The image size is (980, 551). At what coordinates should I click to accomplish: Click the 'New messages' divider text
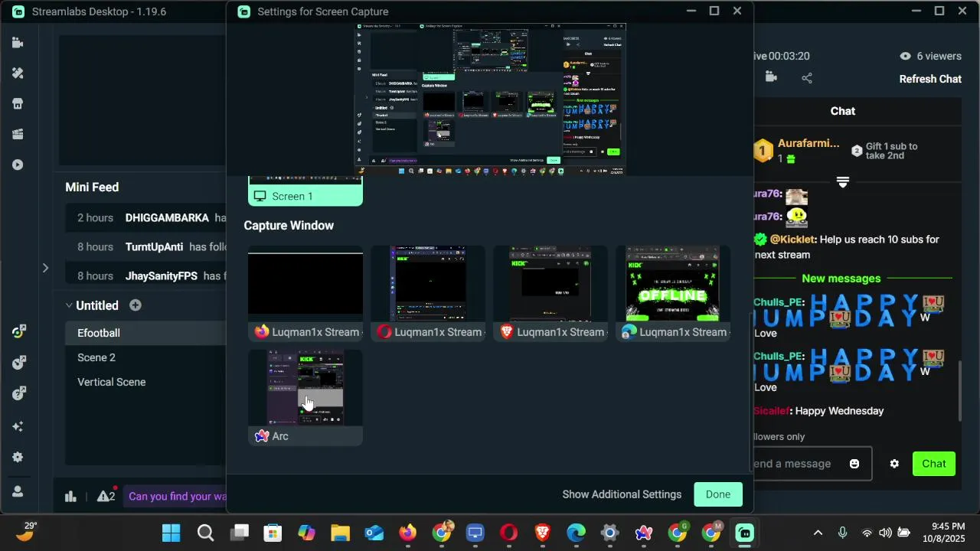841,279
